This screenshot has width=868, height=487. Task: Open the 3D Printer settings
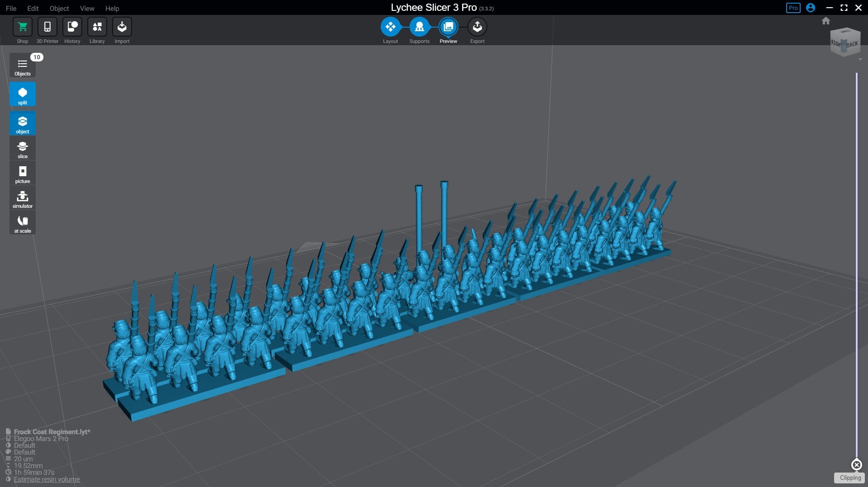coord(47,28)
